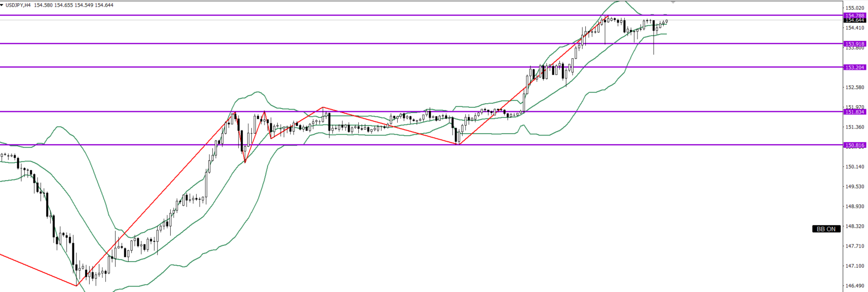Open the dropdown arrow beside USDJPY,H4
Viewport: 868px width, 292px height.
(2, 5)
